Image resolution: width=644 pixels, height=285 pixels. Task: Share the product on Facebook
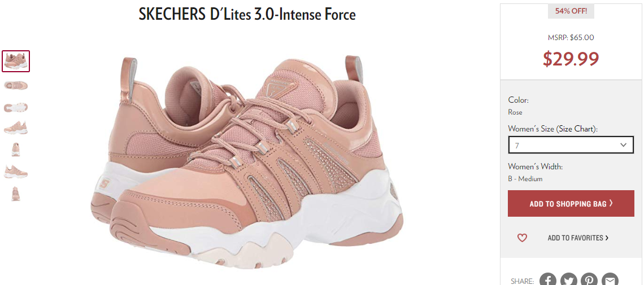point(548,280)
